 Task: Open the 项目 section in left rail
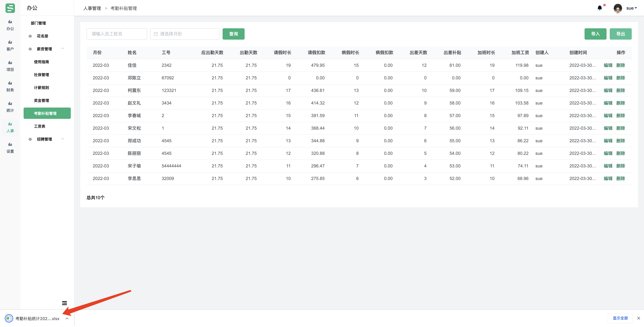coord(10,66)
